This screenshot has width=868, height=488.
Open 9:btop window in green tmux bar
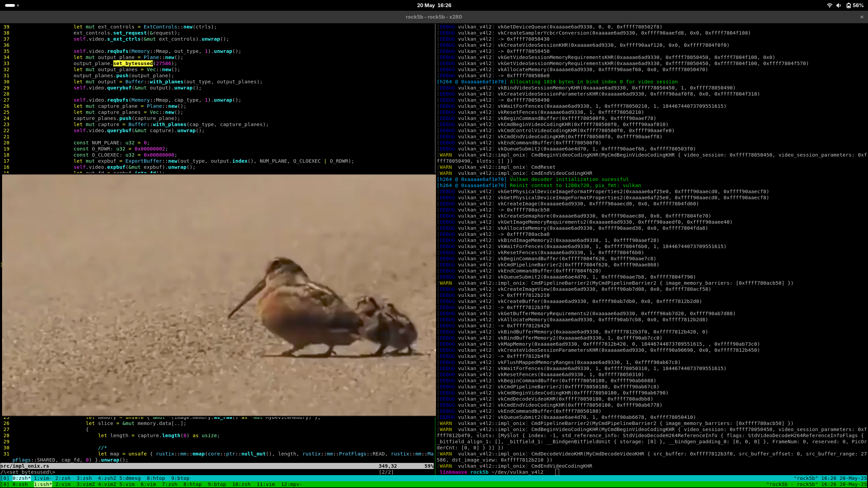(x=217, y=484)
